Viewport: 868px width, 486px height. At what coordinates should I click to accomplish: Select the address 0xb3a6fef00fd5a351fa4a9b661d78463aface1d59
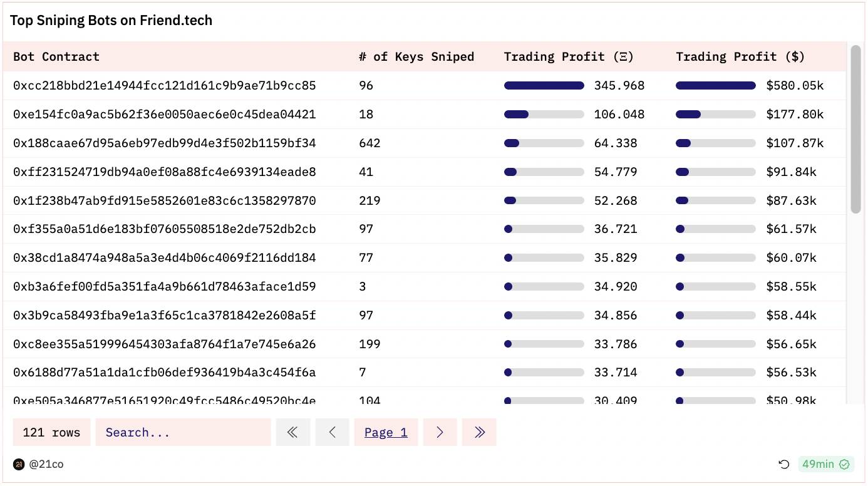pyautogui.click(x=165, y=286)
